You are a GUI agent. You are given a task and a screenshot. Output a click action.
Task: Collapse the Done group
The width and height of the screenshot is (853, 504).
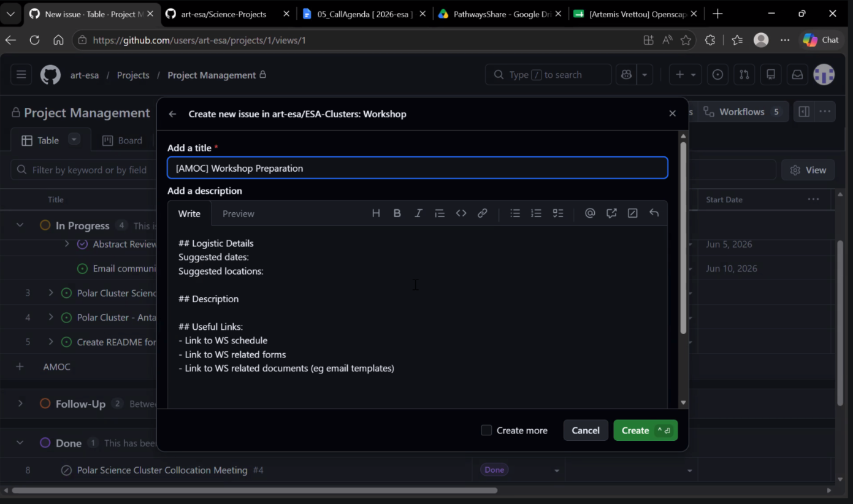pyautogui.click(x=20, y=443)
